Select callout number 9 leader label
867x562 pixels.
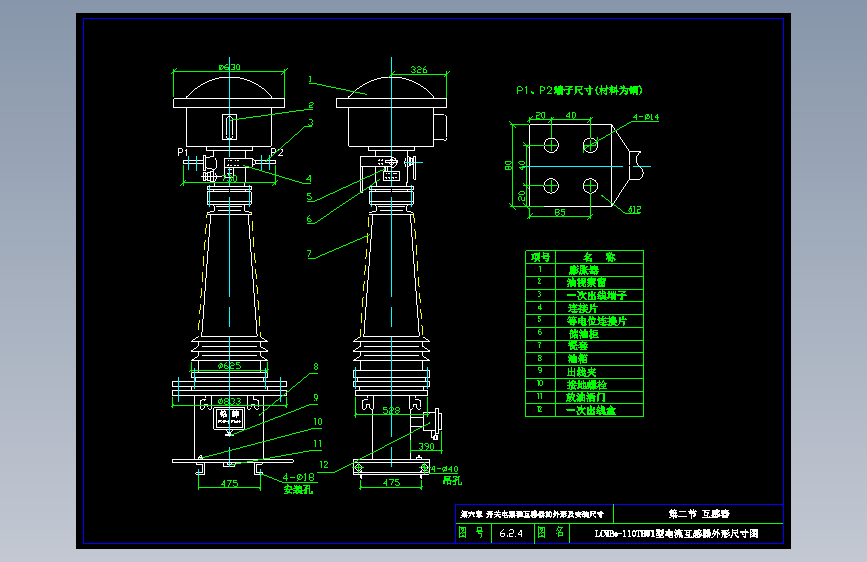tap(316, 397)
